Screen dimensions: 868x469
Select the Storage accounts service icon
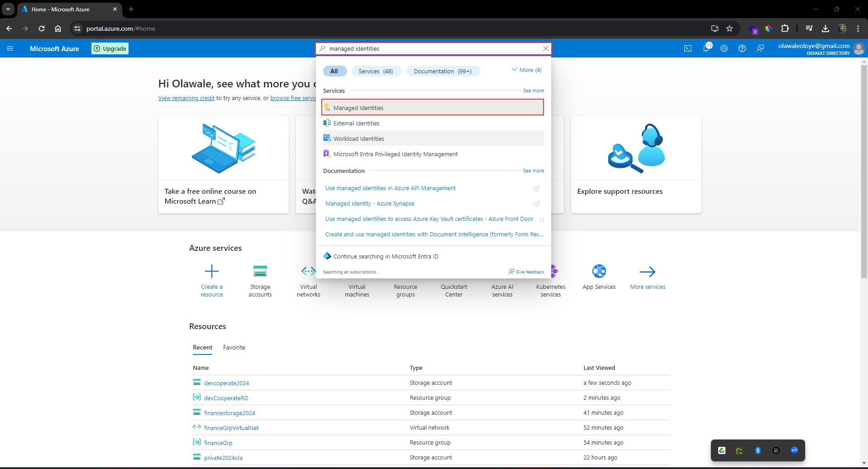pos(260,271)
